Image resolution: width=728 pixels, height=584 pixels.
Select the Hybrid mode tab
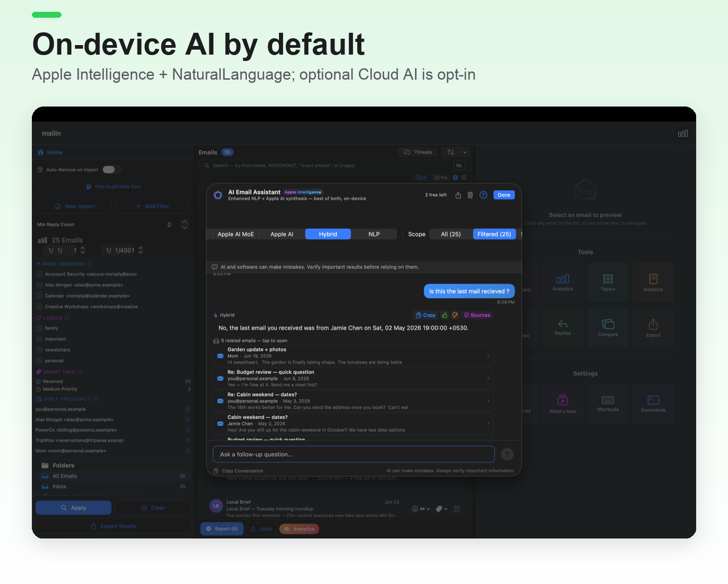(x=328, y=234)
